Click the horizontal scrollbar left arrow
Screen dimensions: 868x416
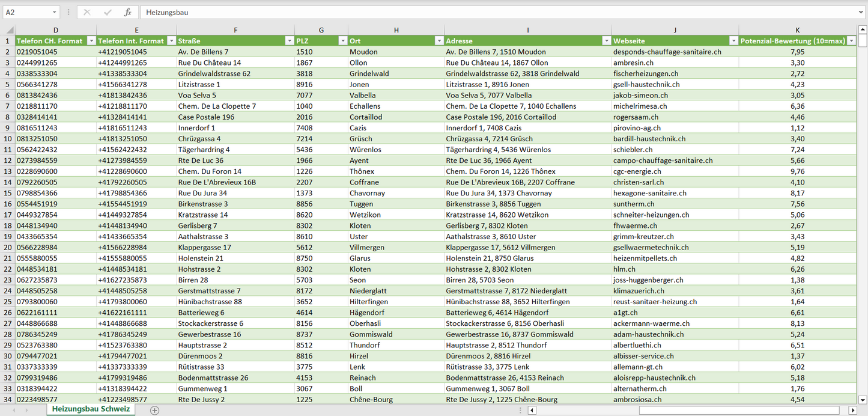(532, 410)
